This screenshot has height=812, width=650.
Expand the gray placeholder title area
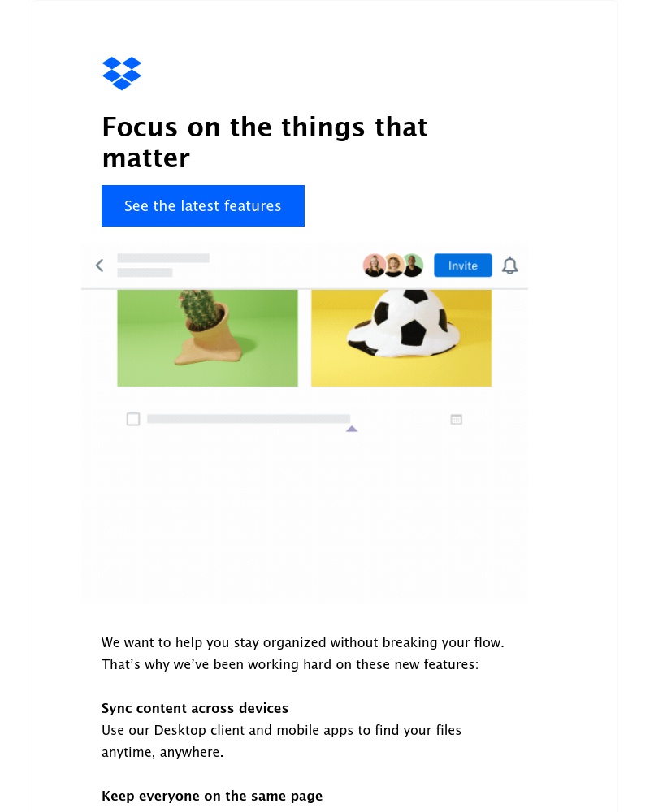[162, 259]
